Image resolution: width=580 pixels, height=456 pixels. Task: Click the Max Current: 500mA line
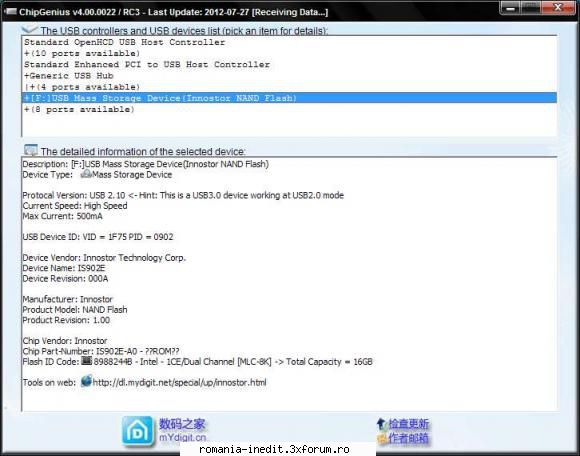click(63, 216)
